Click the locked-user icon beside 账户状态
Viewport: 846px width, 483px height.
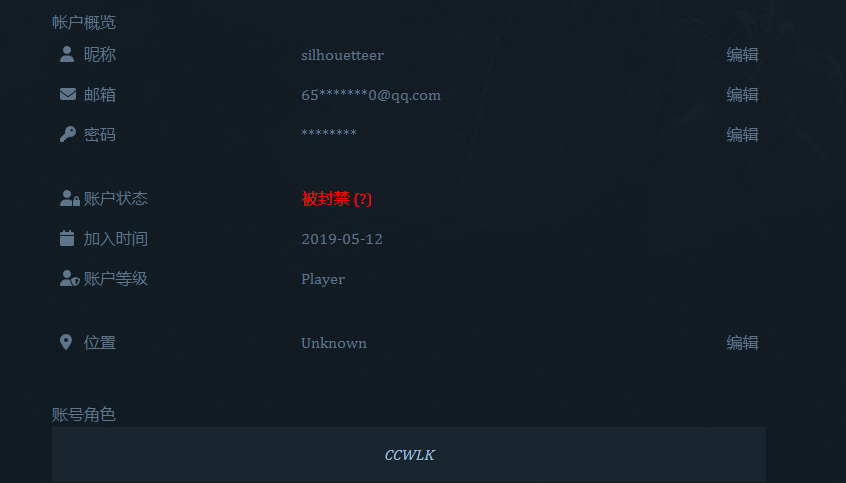(x=70, y=198)
